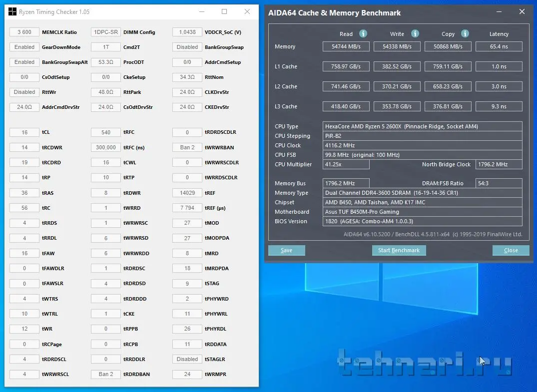Click the L3 Cache Copy value
The image size is (537, 392).
pos(448,106)
